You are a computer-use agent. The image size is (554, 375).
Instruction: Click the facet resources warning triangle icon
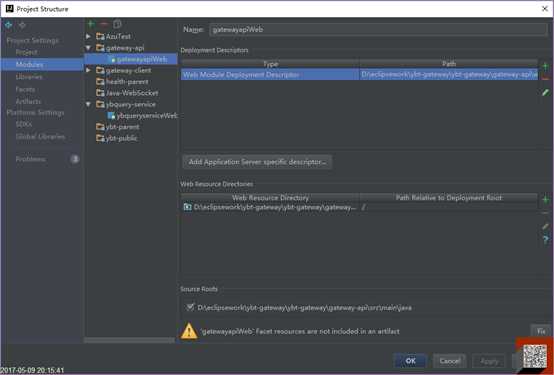pos(189,331)
